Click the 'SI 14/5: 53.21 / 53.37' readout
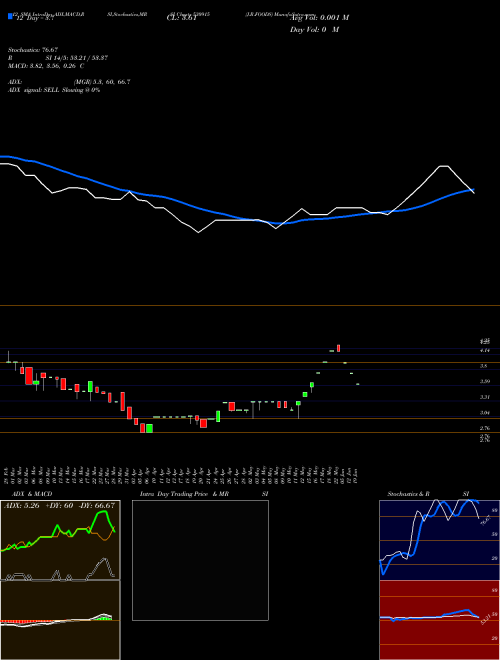500x660 pixels. [77, 58]
